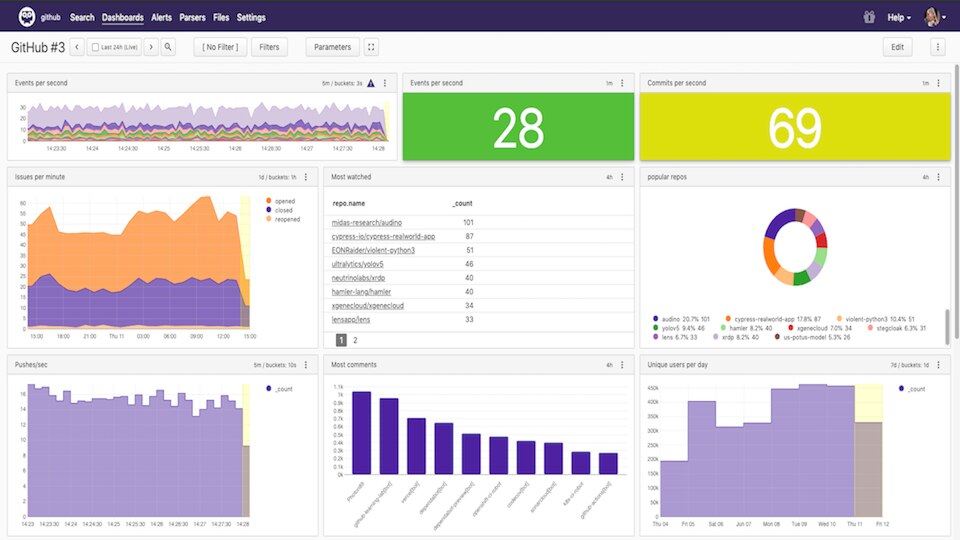The height and width of the screenshot is (540, 960).
Task: Click stegcloak 6.3% legend entry
Action: [897, 328]
